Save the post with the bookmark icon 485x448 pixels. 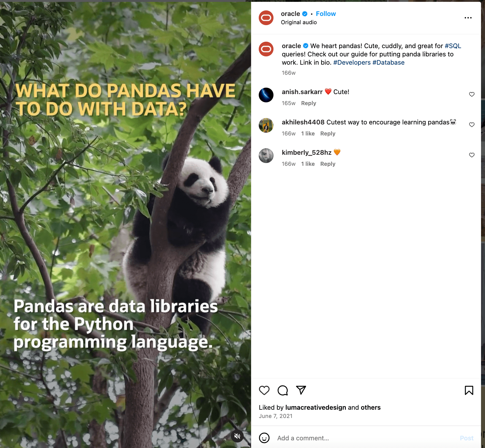(x=469, y=390)
